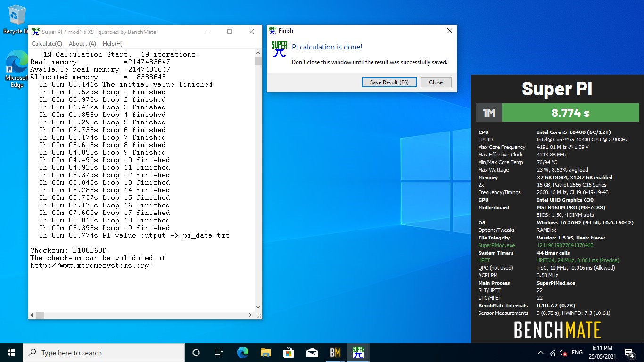This screenshot has height=362, width=644.
Task: Open Microsoft Store from taskbar
Action: pyautogui.click(x=289, y=353)
